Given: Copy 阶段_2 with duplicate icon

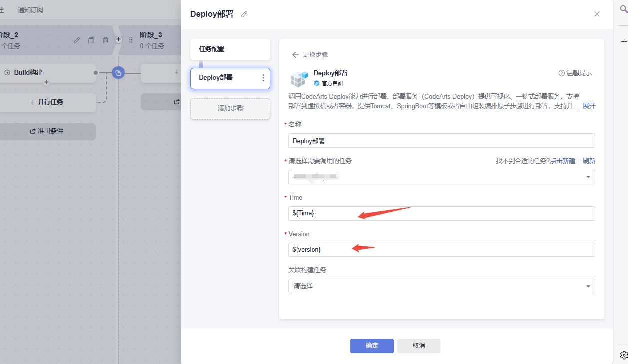Looking at the screenshot, I should [91, 40].
